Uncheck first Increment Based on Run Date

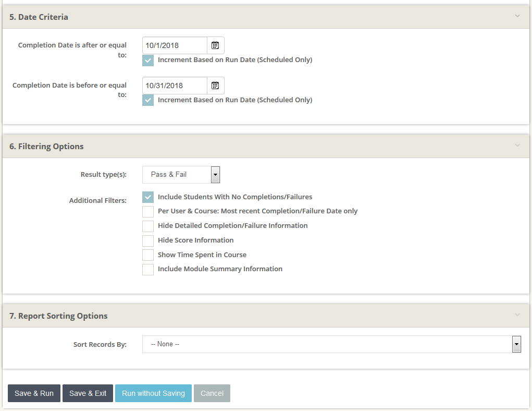coord(148,60)
